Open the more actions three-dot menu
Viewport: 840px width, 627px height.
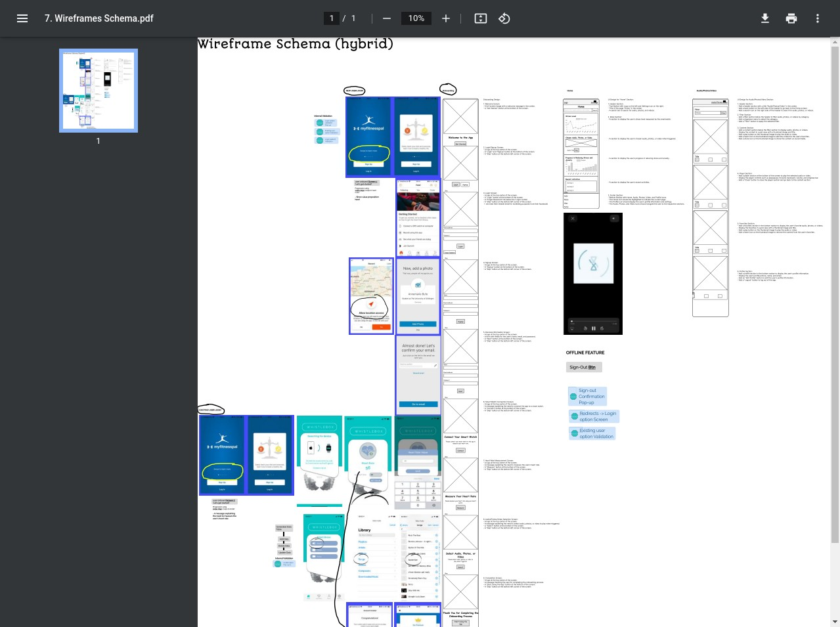pos(817,18)
